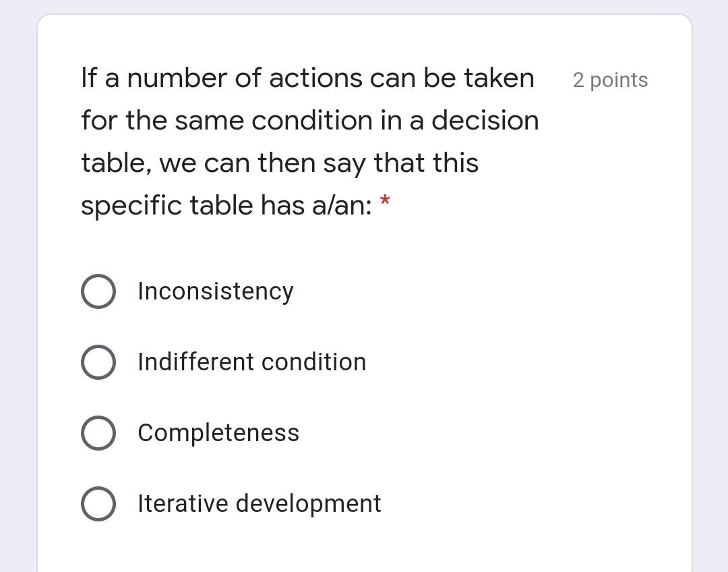Click the Completeness option label
The height and width of the screenshot is (572, 728).
218,433
